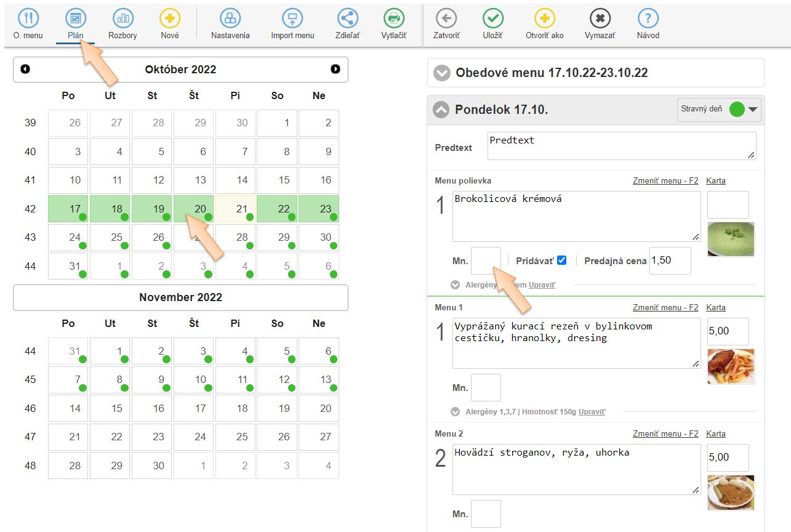Click the Nové plus icon

tap(170, 20)
